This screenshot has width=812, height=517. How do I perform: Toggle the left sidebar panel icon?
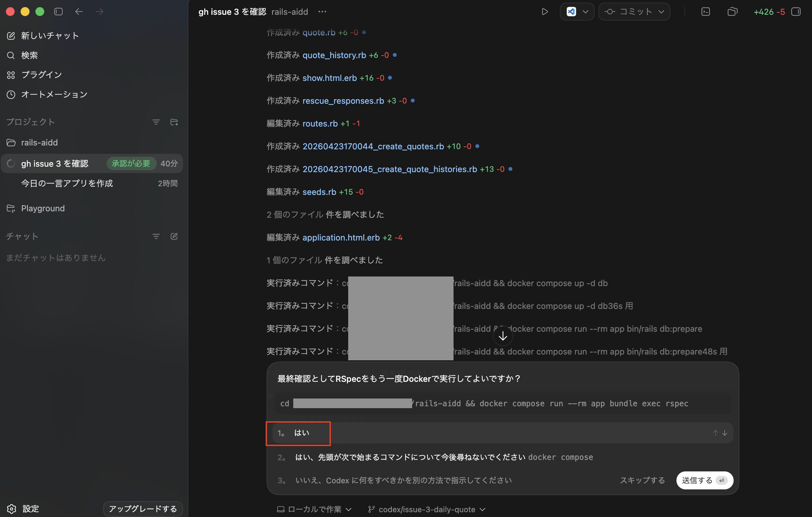[58, 12]
